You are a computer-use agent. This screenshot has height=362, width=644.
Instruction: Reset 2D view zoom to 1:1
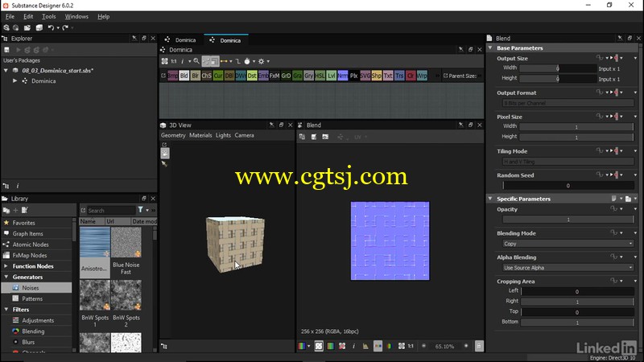click(x=411, y=346)
